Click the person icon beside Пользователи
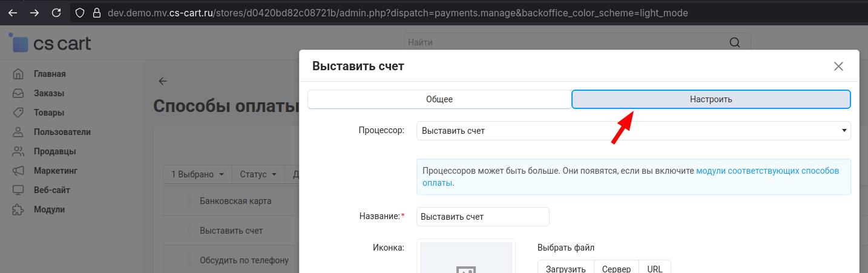The width and height of the screenshot is (868, 273). point(18,132)
